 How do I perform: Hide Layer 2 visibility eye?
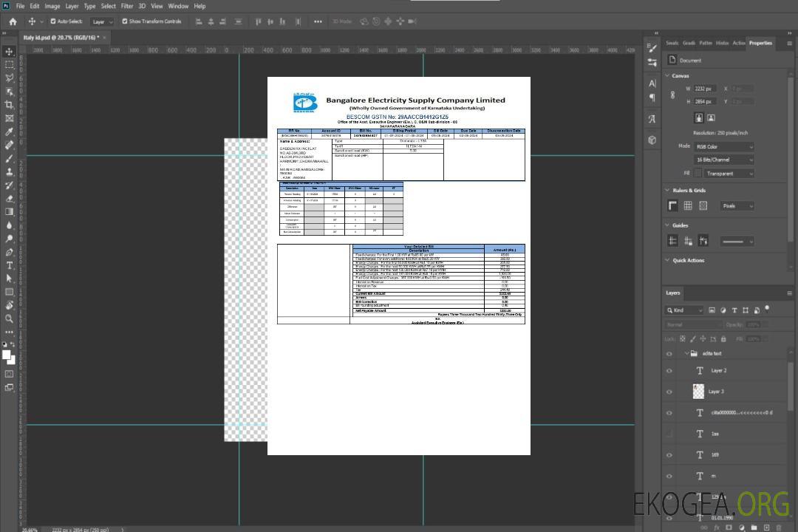click(669, 371)
